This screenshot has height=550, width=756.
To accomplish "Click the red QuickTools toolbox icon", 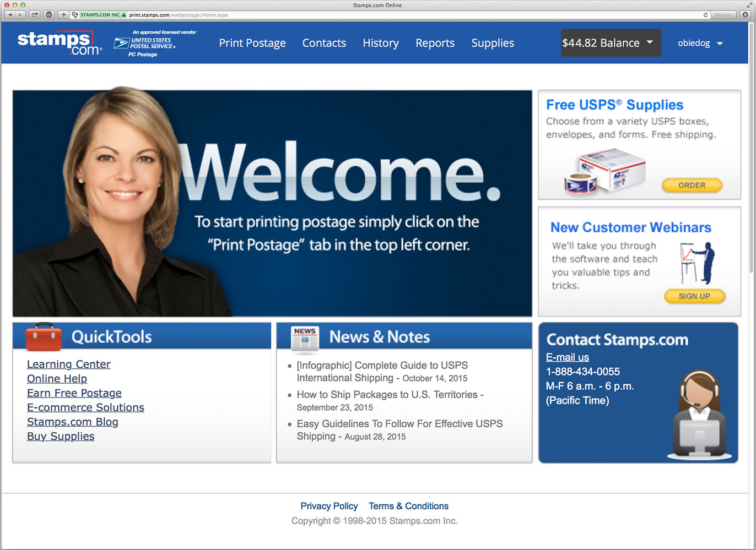I will pos(44,336).
